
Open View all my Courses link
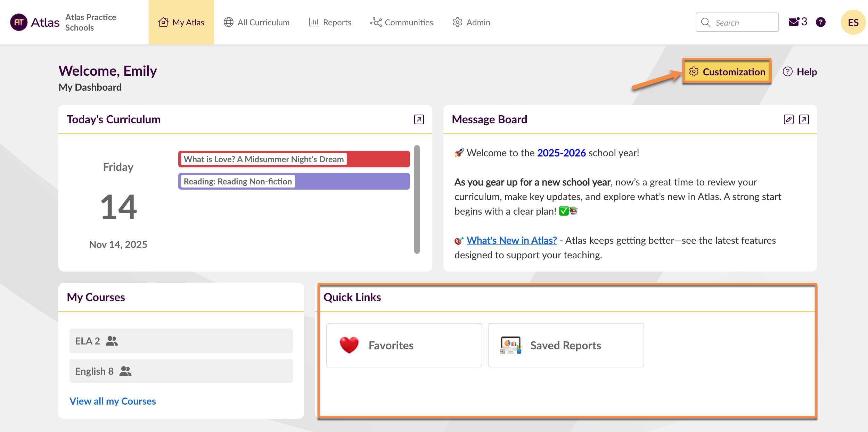point(113,401)
